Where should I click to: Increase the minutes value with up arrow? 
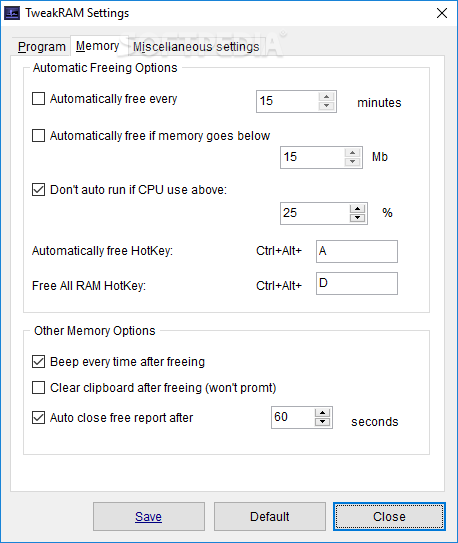(x=326, y=97)
